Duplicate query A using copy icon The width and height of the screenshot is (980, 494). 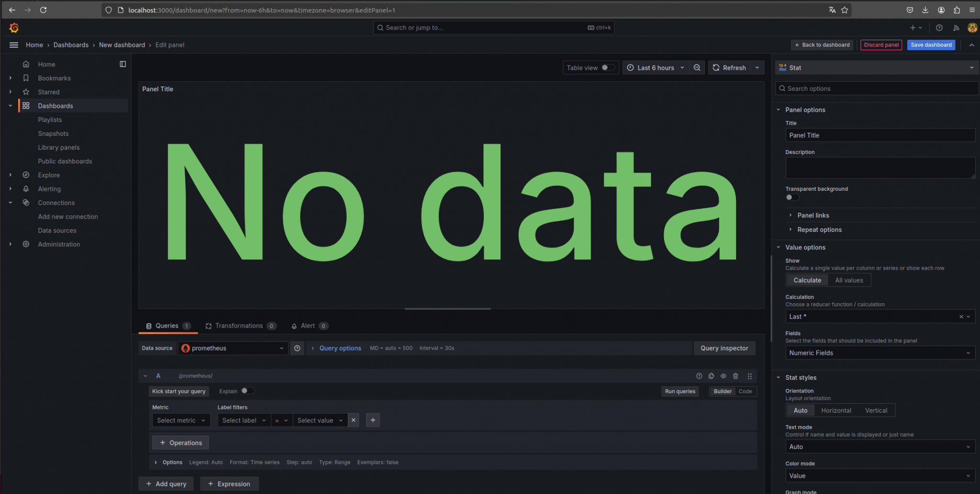[711, 376]
